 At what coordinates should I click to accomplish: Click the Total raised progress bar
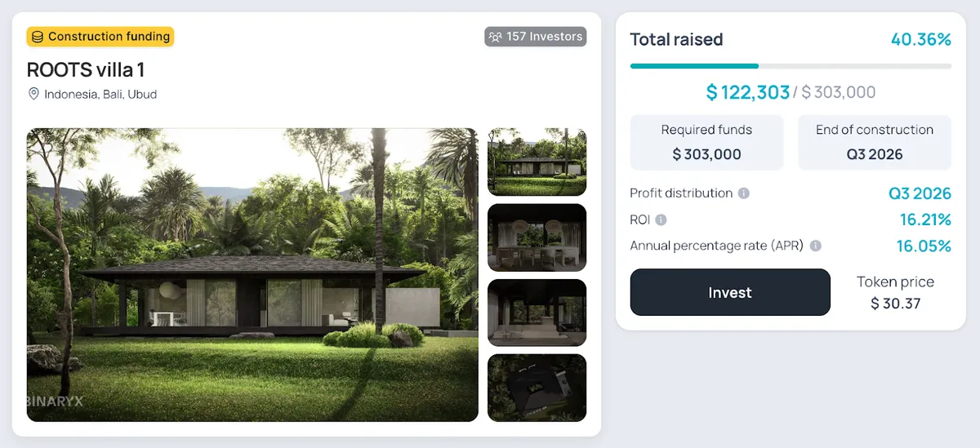point(791,66)
